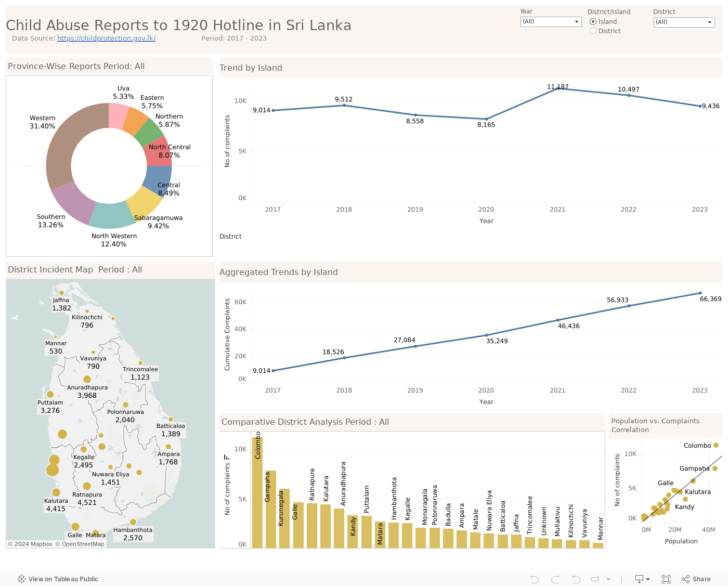Click the 'Nuwara Eliya 1,451' map label
The height and width of the screenshot is (586, 728).
click(x=111, y=478)
